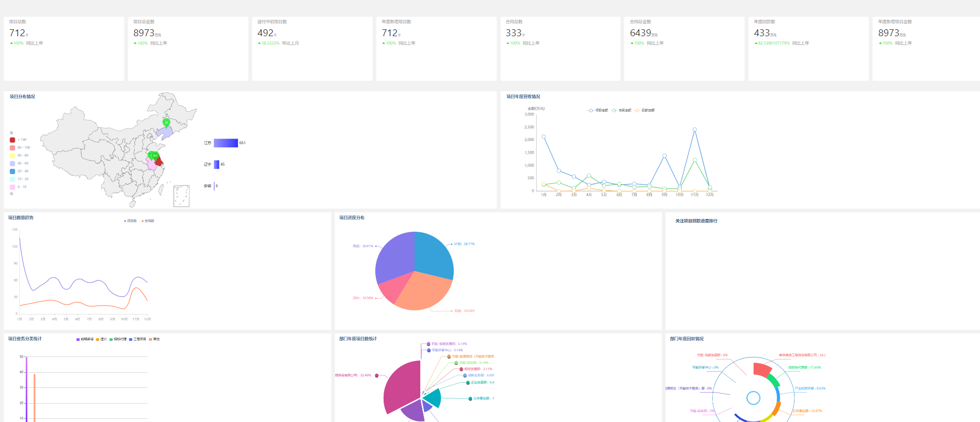
Task: Click the 项目数量趋势 panel title
Action: [21, 218]
